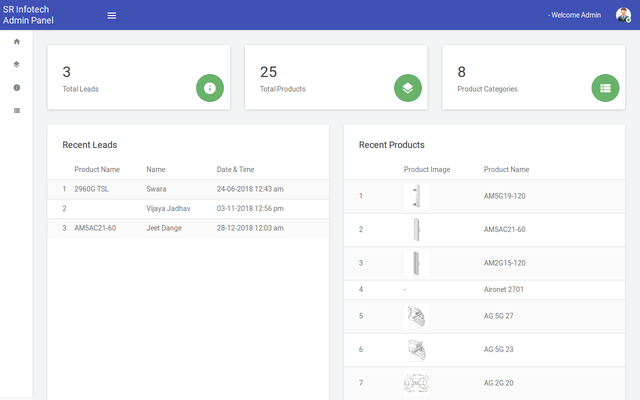640x400 pixels.
Task: Click the Name column header in leads
Action: tap(156, 169)
